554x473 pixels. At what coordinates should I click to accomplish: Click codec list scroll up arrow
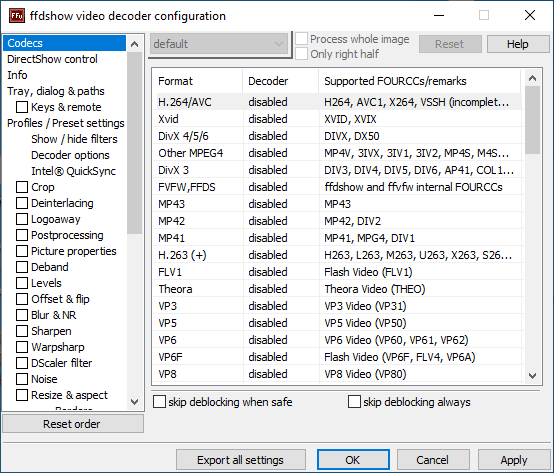(x=532, y=78)
